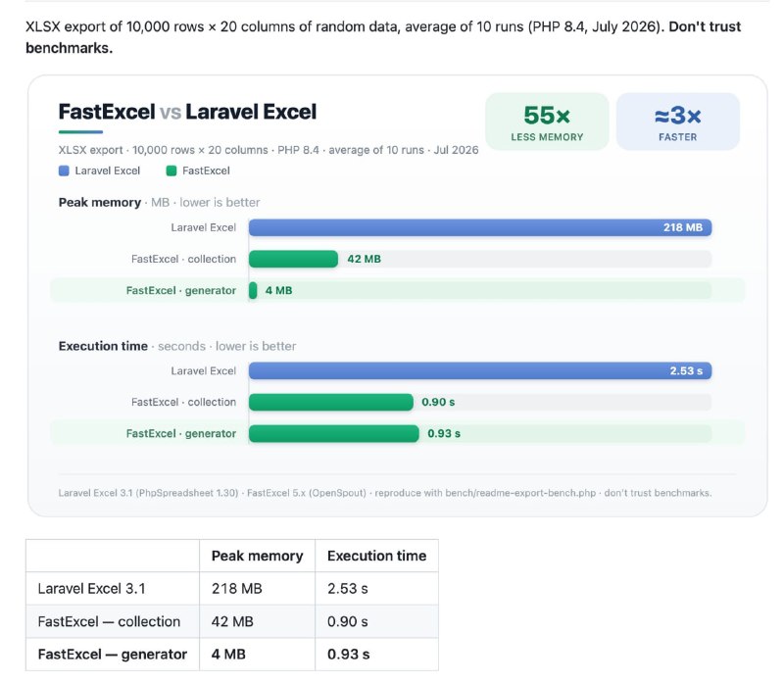
Task: Click the chart subtitle mentioning PHP 8.4
Action: [x=268, y=150]
